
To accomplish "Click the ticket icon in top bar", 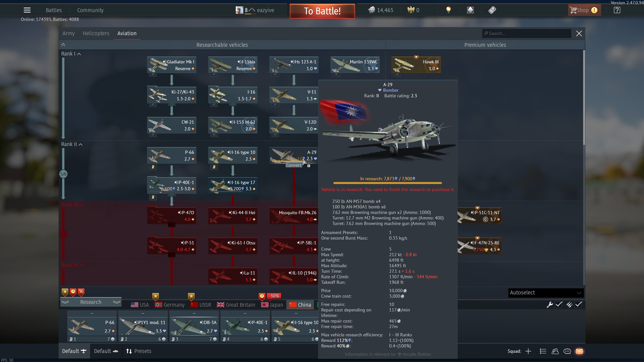I will click(492, 10).
